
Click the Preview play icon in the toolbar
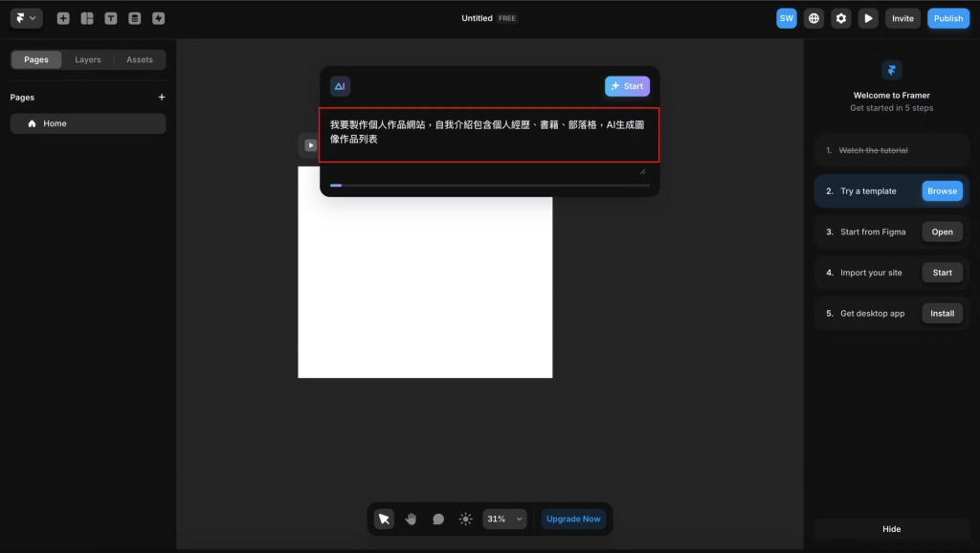(868, 18)
